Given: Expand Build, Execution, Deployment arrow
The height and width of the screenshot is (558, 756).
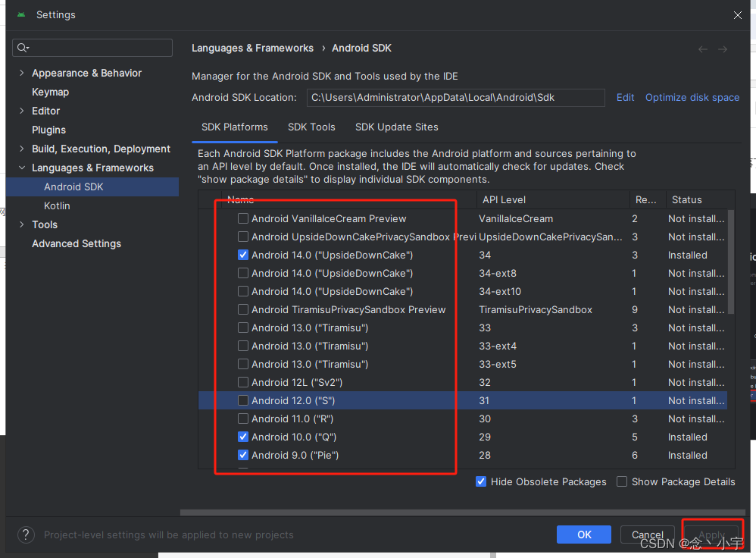Looking at the screenshot, I should (x=21, y=149).
